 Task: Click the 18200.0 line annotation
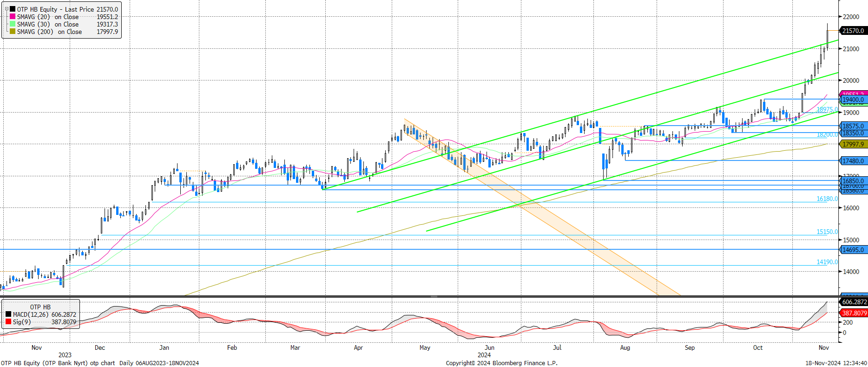(827, 134)
